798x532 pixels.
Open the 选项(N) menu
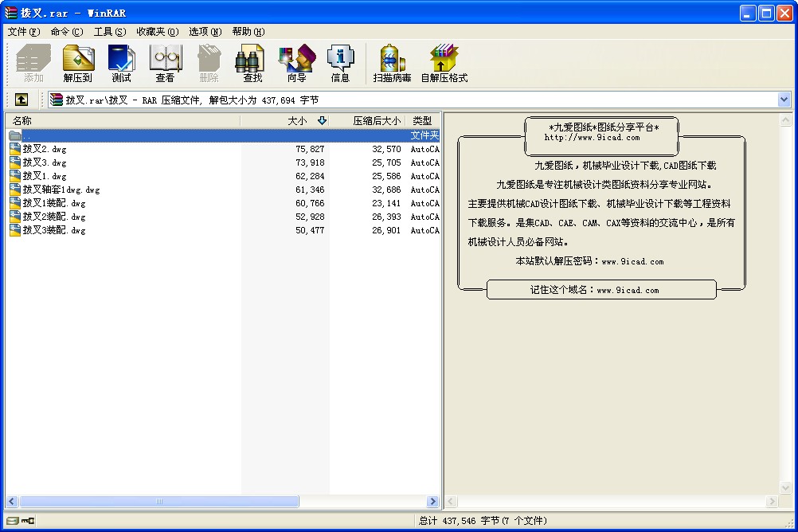[205, 32]
